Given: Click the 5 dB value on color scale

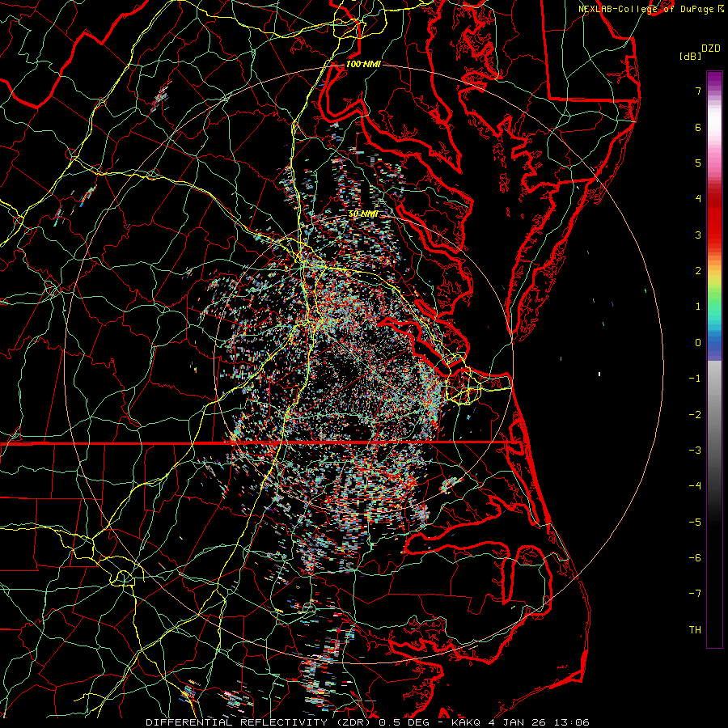Looking at the screenshot, I should click(x=698, y=163).
